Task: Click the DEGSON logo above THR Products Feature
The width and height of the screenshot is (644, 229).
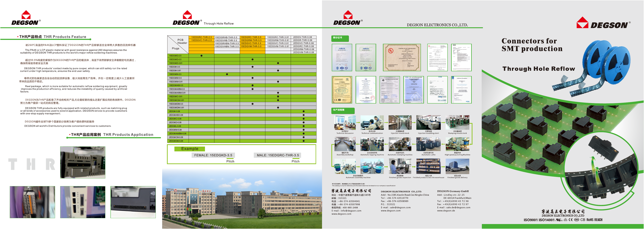Action: click(26, 18)
